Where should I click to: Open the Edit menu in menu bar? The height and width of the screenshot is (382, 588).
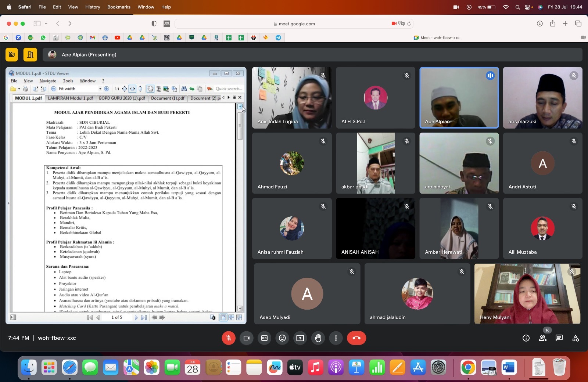(x=57, y=7)
